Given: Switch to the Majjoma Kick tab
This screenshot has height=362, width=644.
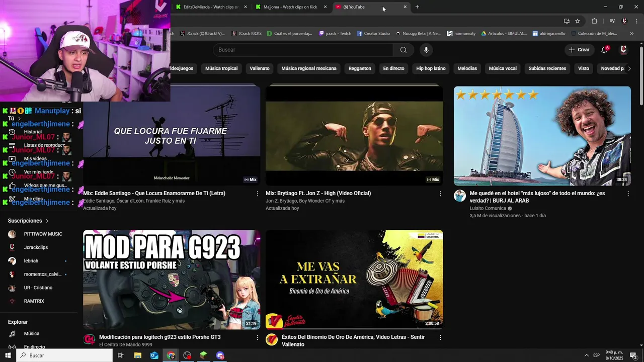Looking at the screenshot, I should pos(290,7).
